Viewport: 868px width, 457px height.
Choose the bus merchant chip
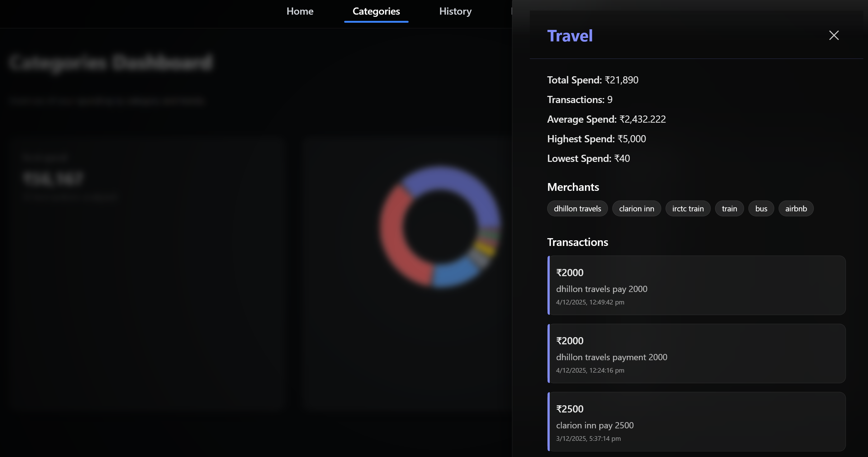click(x=761, y=209)
